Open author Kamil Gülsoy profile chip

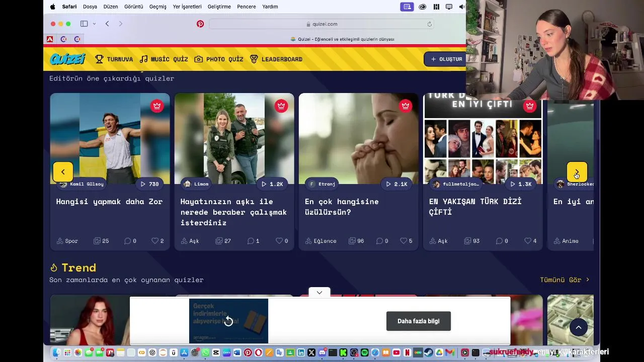(x=82, y=184)
